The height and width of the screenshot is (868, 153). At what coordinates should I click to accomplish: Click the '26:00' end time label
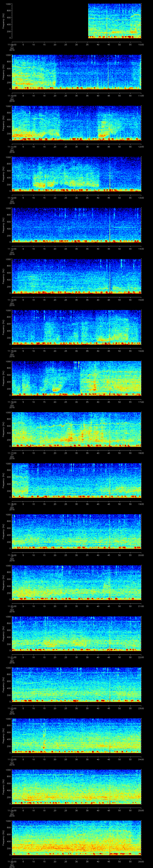[x=141, y=861]
